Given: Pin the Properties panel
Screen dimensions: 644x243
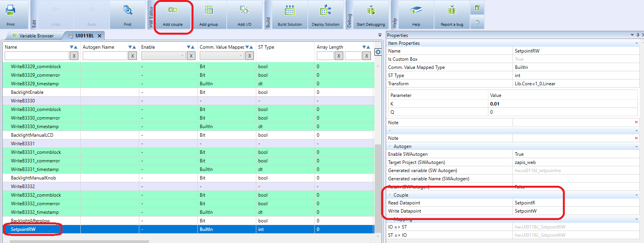Looking at the screenshot, I should click(x=638, y=35).
